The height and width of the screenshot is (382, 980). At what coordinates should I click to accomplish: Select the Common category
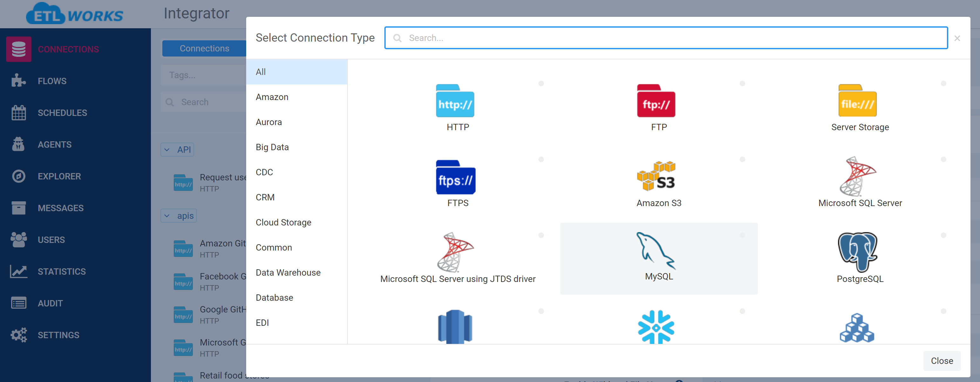click(297, 247)
